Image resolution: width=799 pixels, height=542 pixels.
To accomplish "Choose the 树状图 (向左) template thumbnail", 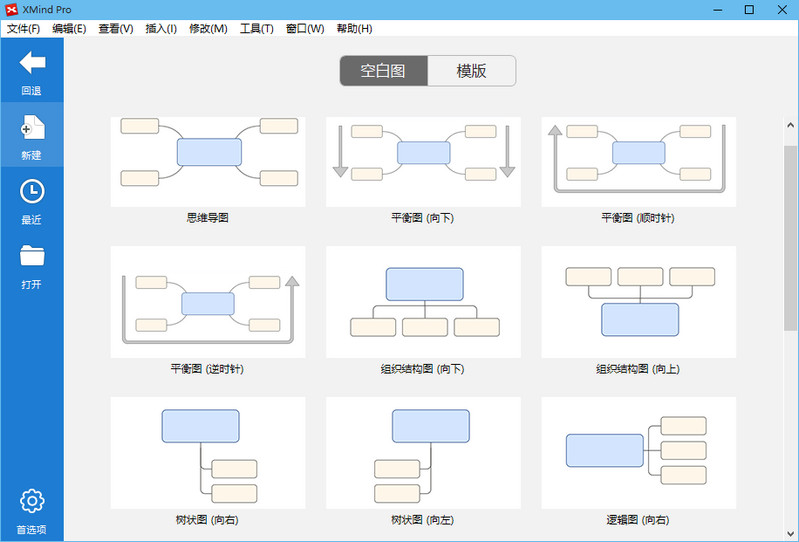I will click(423, 452).
